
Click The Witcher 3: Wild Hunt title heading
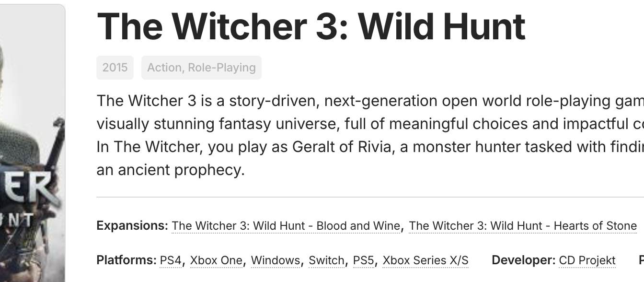click(x=311, y=26)
